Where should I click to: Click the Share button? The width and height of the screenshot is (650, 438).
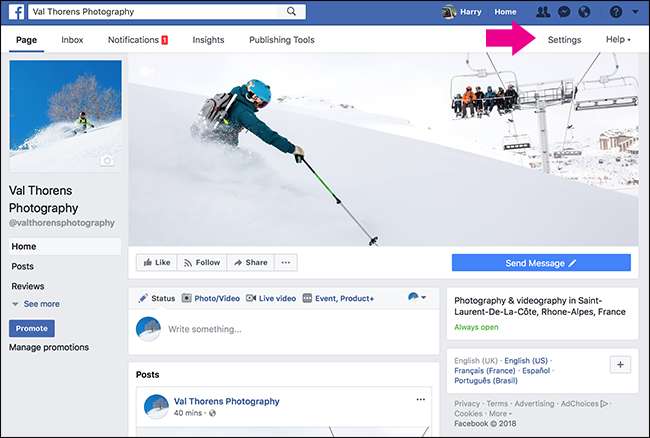coord(251,263)
